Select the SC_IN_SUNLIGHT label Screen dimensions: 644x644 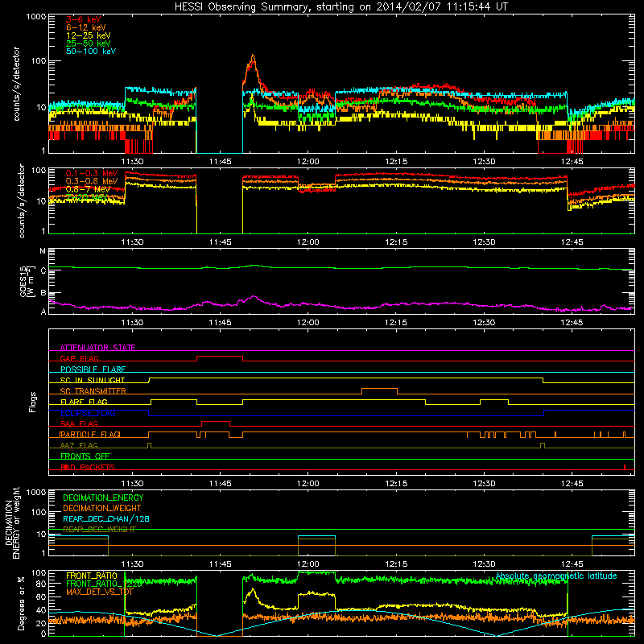93,380
